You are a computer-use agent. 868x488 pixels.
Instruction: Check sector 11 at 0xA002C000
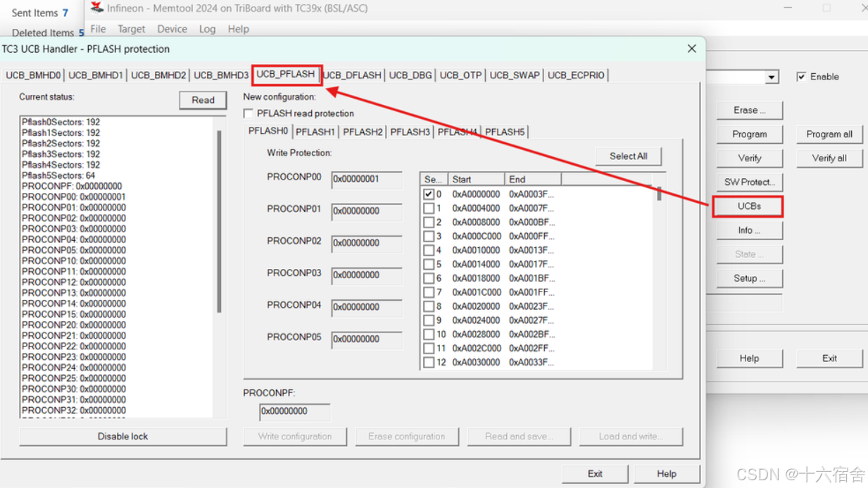pyautogui.click(x=429, y=349)
